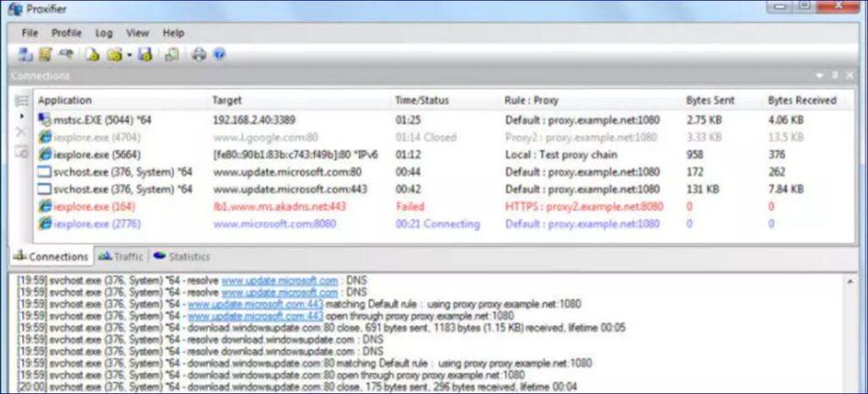Sort by the Time/Status column header

pos(422,101)
